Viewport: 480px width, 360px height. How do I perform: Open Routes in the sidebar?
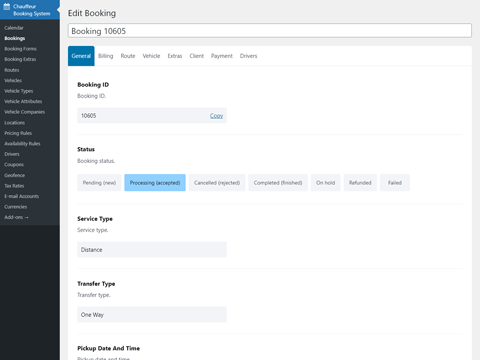click(x=12, y=70)
